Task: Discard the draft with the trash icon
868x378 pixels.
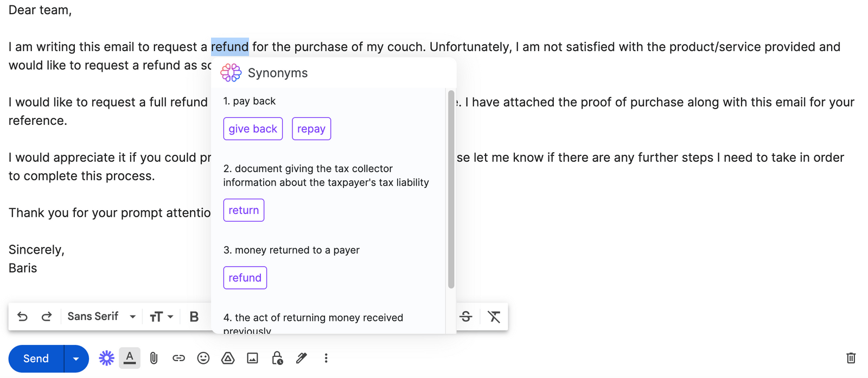Action: pyautogui.click(x=851, y=358)
